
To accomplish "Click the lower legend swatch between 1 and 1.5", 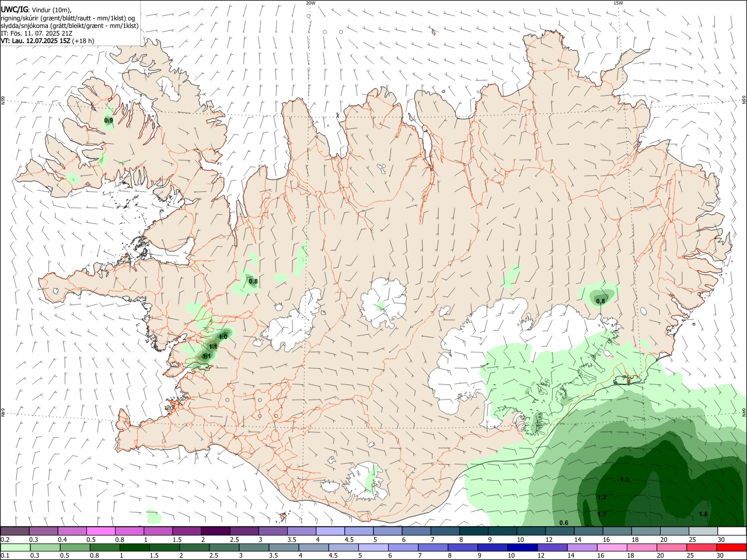I will (x=135, y=548).
